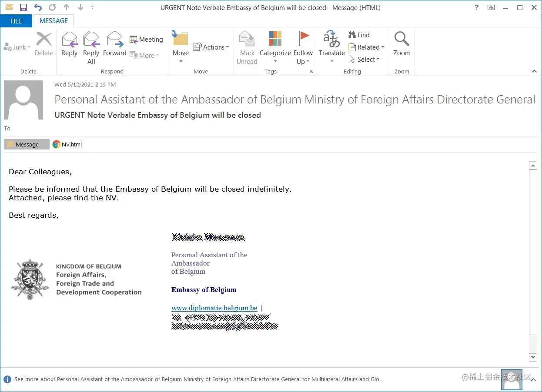Click the sender name Personal Assistant of the Ambassador

point(294,100)
